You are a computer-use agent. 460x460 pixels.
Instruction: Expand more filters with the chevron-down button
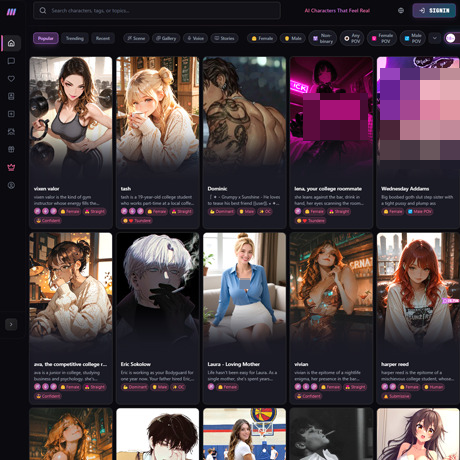(435, 38)
